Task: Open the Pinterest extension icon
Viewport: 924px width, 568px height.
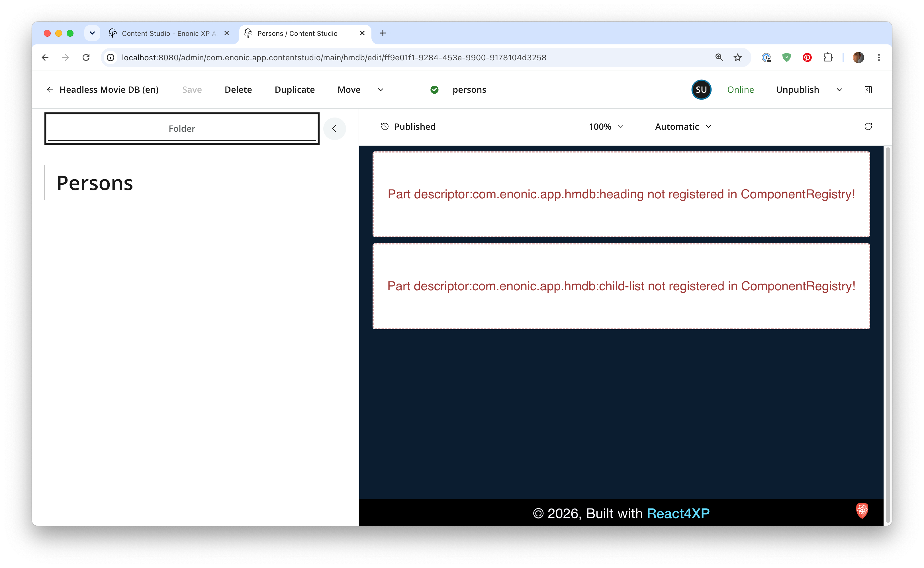Action: (x=807, y=57)
